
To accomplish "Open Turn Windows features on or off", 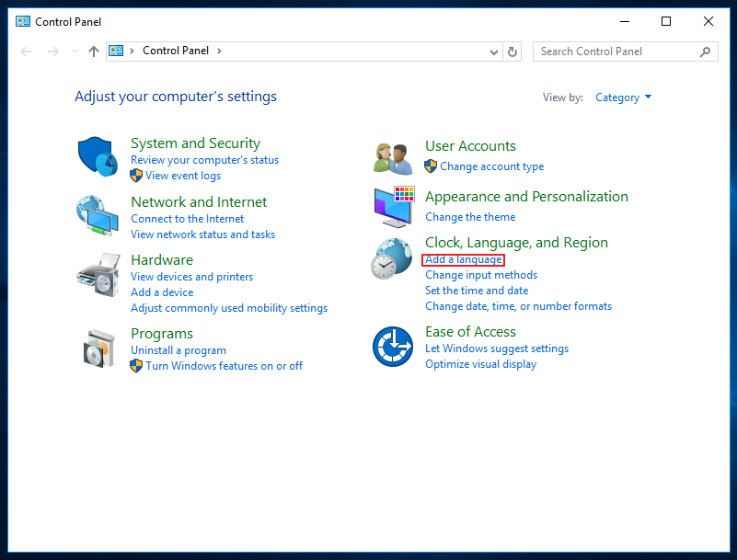I will coord(224,365).
